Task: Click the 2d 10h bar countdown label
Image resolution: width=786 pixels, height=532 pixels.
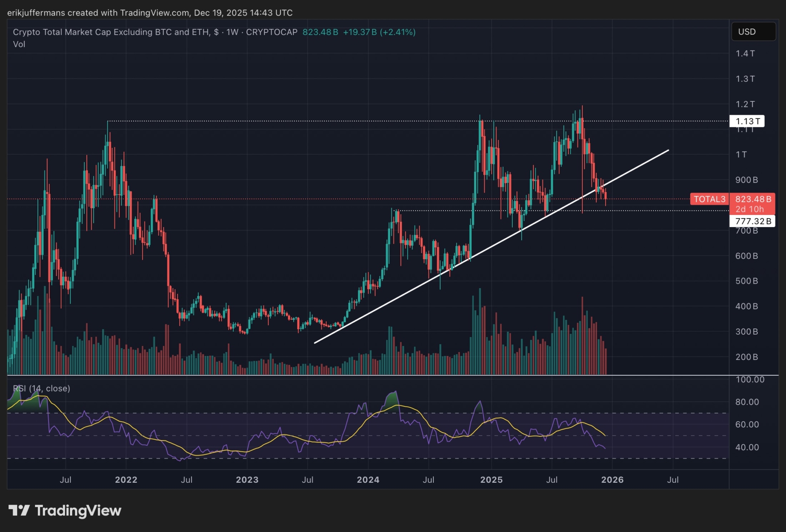Action: click(x=749, y=209)
